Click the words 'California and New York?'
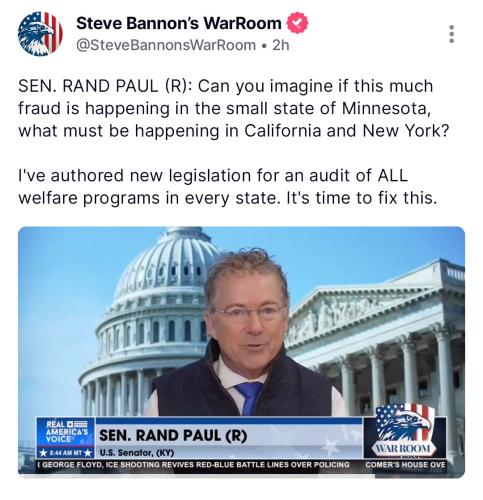This screenshot has width=483, height=500. click(x=347, y=131)
